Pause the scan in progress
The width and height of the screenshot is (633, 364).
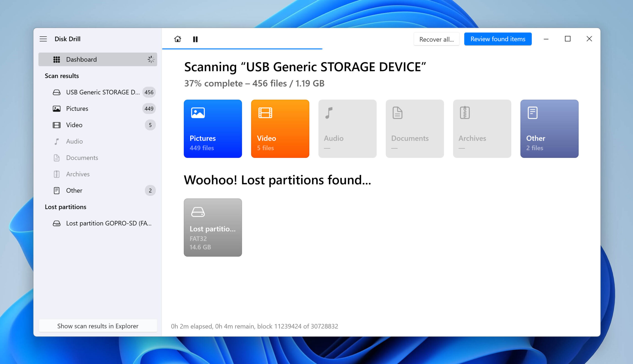point(195,39)
